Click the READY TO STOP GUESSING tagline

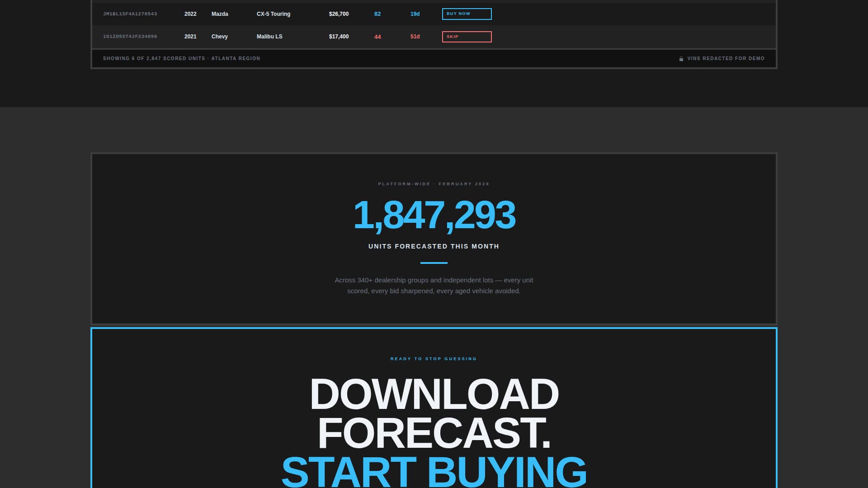point(434,358)
